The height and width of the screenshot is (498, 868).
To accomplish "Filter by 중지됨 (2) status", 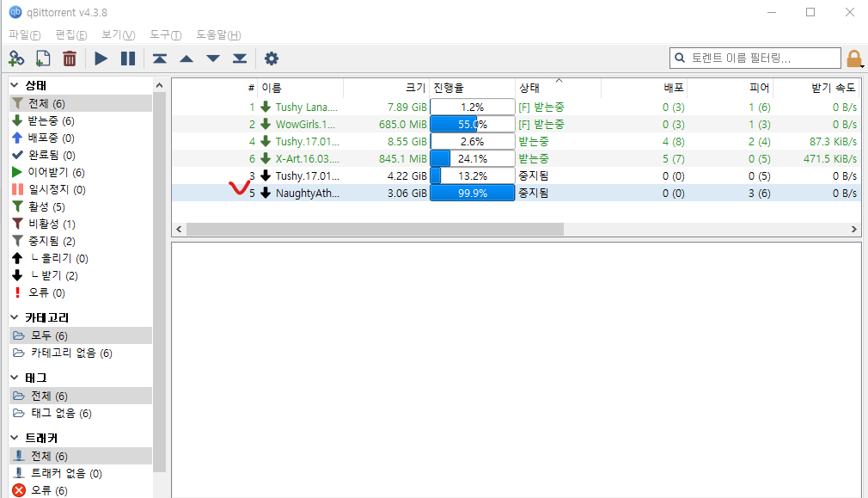I will coord(81,241).
